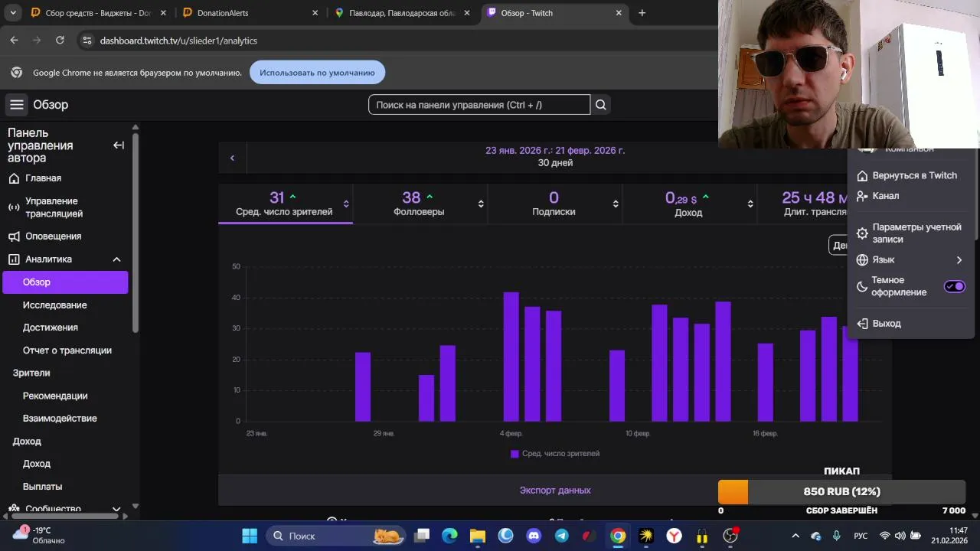Image resolution: width=980 pixels, height=551 pixels.
Task: Collapse the Аналитика section
Action: click(x=116, y=259)
